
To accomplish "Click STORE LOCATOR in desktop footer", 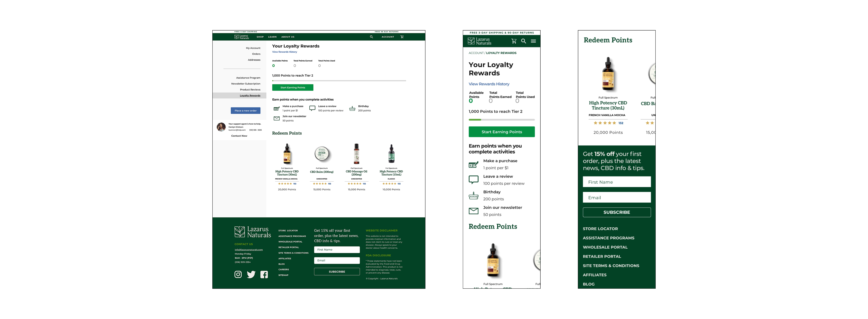I will (x=288, y=231).
